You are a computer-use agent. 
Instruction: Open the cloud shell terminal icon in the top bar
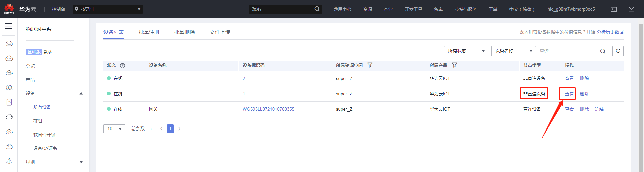[613, 9]
